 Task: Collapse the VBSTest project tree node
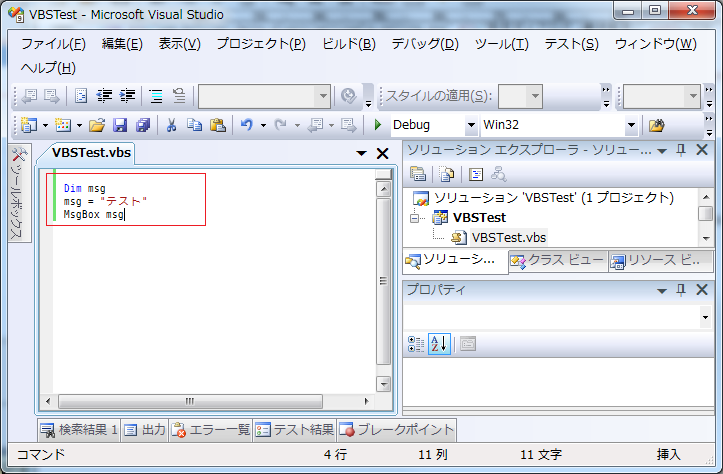pos(415,218)
